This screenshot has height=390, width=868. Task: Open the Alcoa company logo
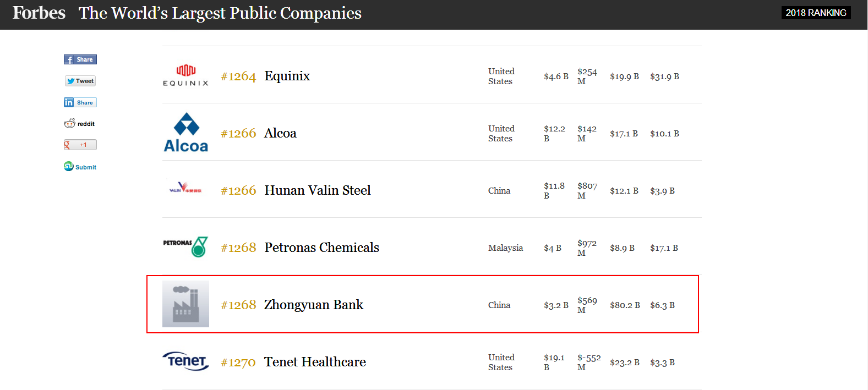186,133
